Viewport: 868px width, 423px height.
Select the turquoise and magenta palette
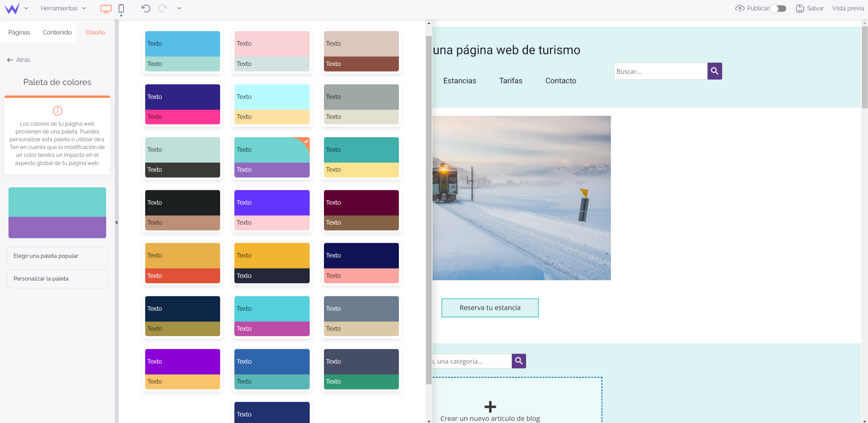[x=272, y=316]
